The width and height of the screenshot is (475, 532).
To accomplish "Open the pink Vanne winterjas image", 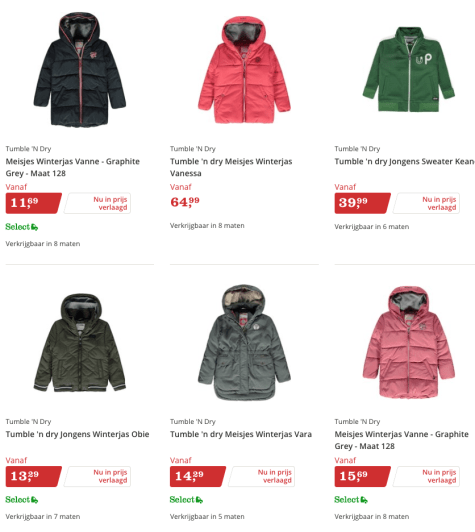I will [409, 343].
